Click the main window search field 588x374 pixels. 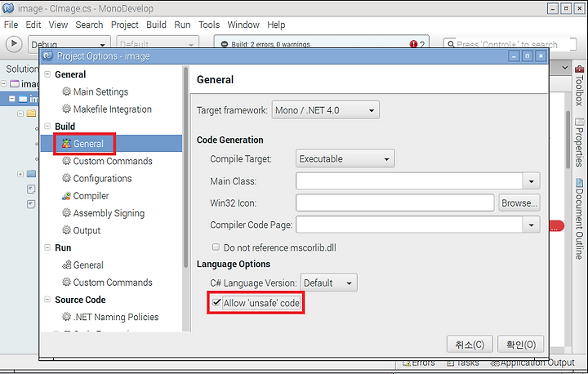(510, 44)
